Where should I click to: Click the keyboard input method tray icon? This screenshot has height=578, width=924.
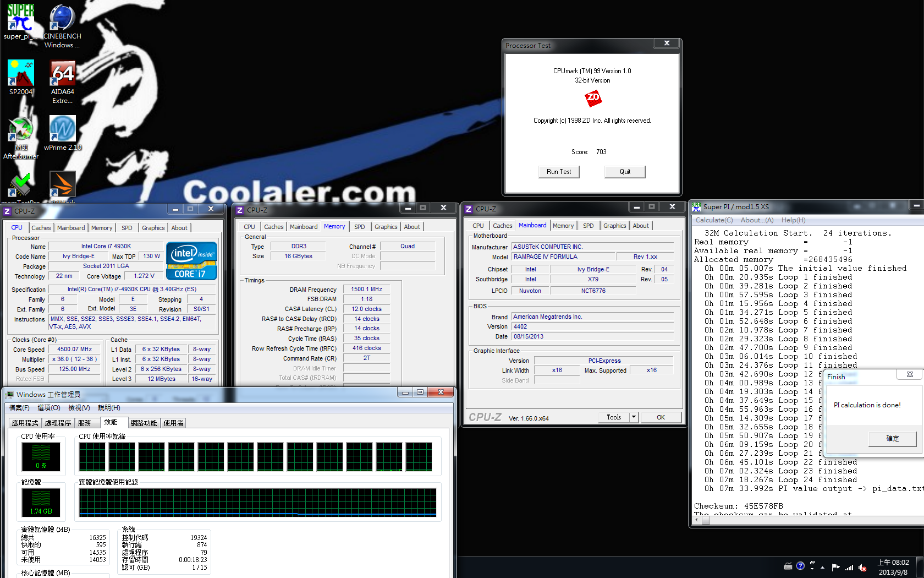pyautogui.click(x=788, y=566)
